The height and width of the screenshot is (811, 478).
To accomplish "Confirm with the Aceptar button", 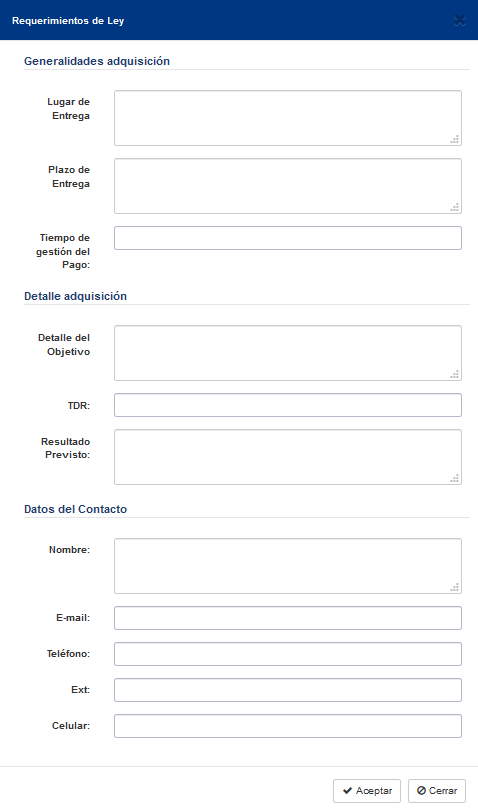I will (x=367, y=791).
